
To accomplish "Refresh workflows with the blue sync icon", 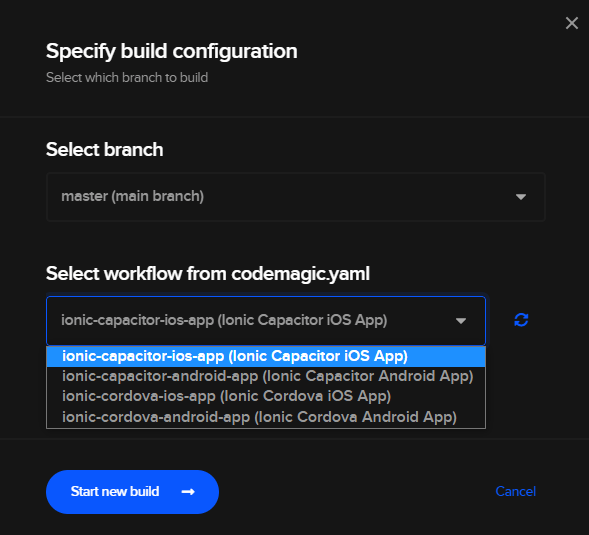I will click(521, 320).
